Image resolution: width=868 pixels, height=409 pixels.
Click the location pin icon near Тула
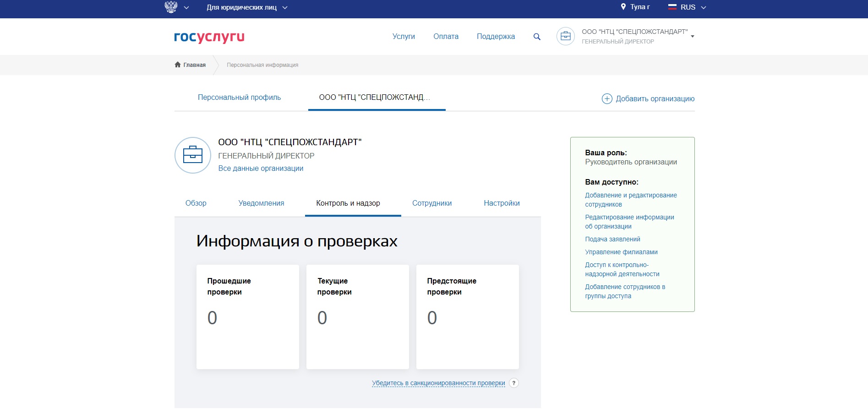[x=623, y=7]
